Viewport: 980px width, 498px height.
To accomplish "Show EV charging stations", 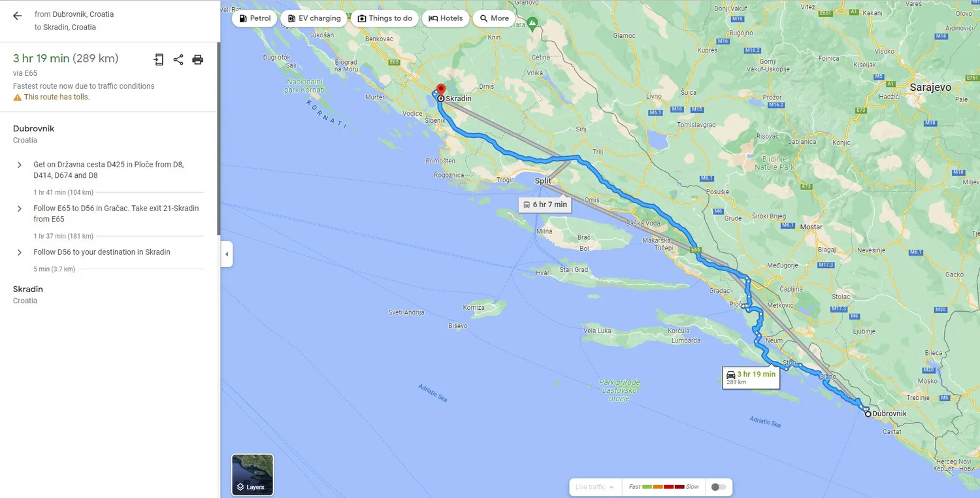I will pyautogui.click(x=314, y=18).
